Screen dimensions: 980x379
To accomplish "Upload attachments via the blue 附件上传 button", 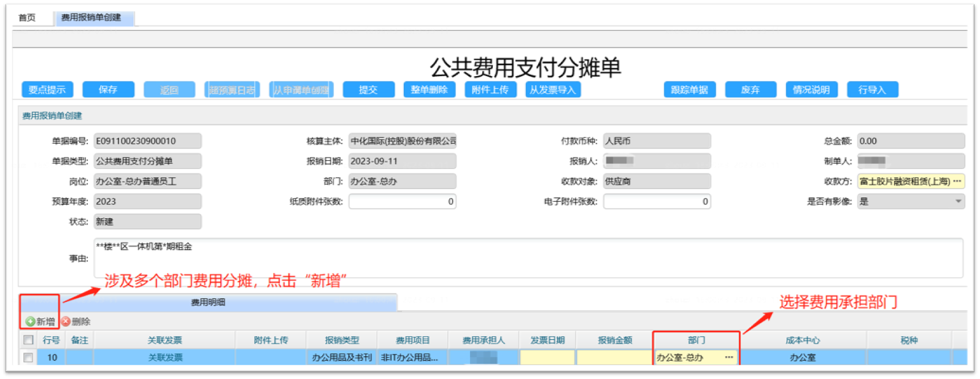I will click(x=490, y=90).
